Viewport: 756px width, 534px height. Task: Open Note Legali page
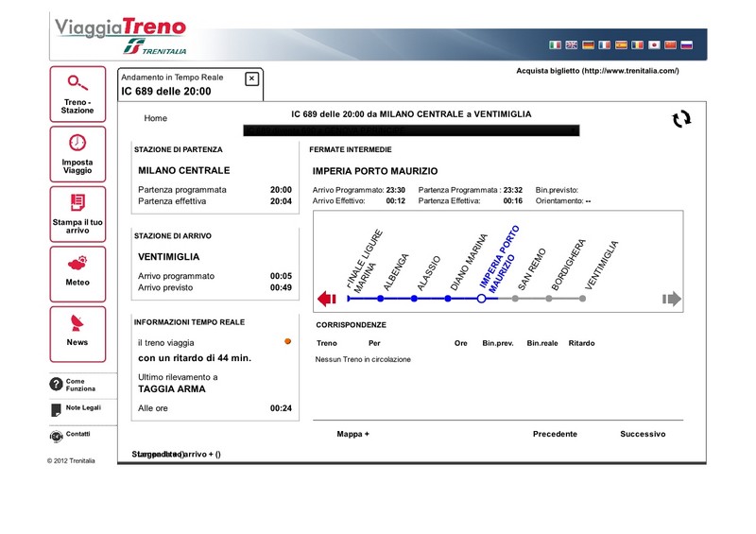click(x=77, y=409)
